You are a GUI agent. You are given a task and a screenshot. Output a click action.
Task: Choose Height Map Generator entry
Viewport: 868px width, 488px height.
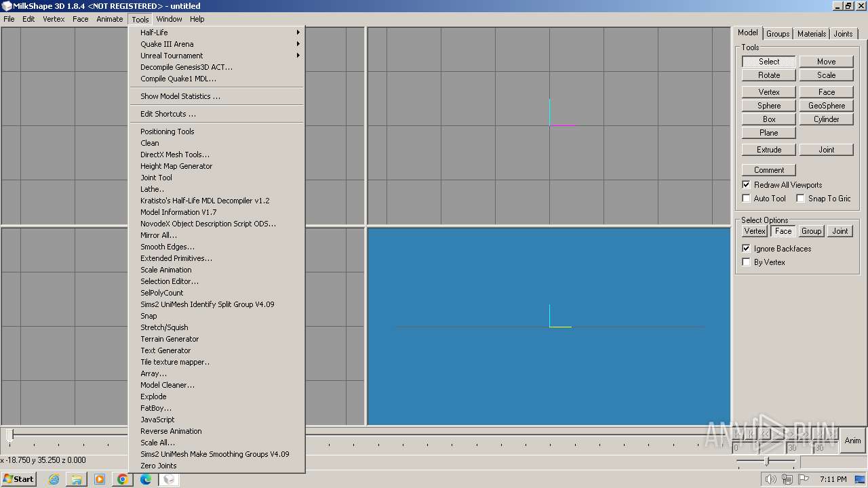217,166
